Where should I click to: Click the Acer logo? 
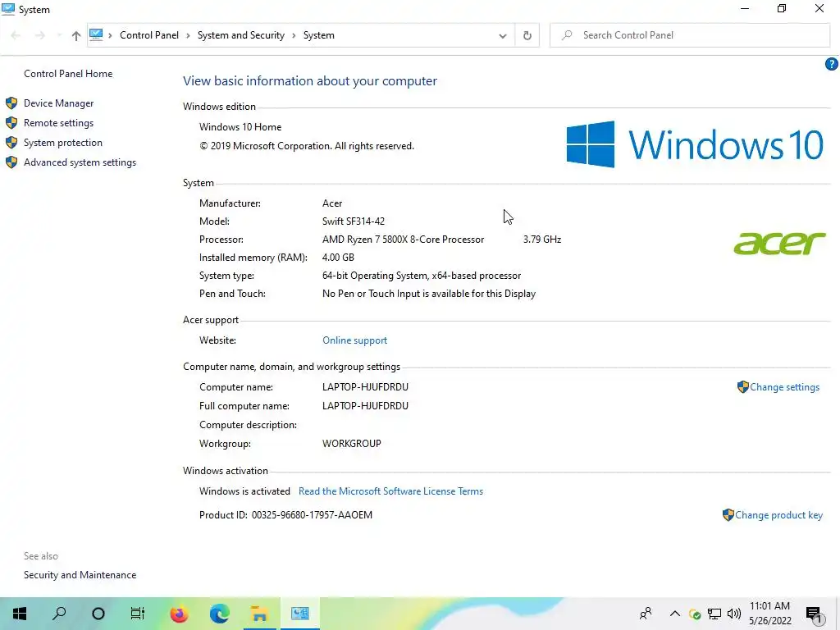point(779,243)
